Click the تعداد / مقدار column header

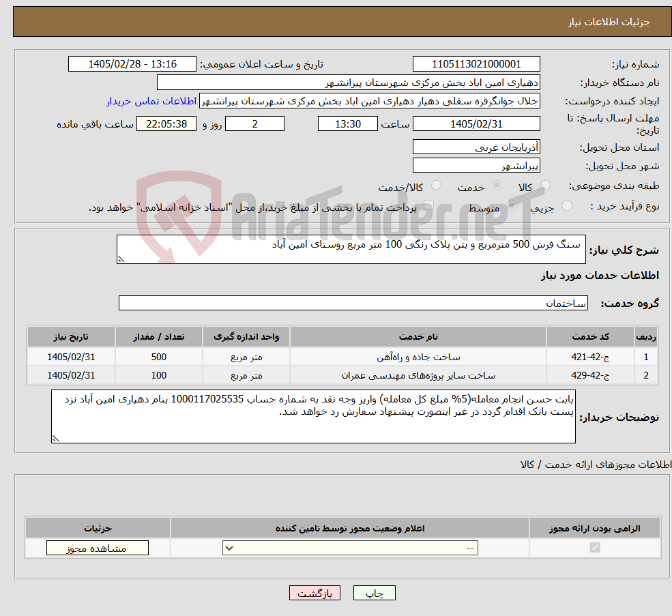coord(158,337)
